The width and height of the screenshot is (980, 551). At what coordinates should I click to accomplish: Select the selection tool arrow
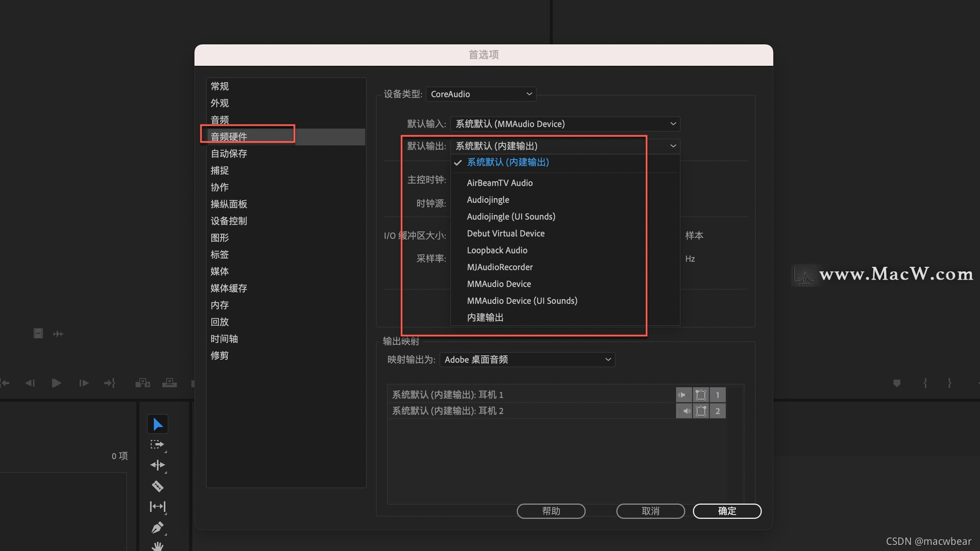coord(157,423)
